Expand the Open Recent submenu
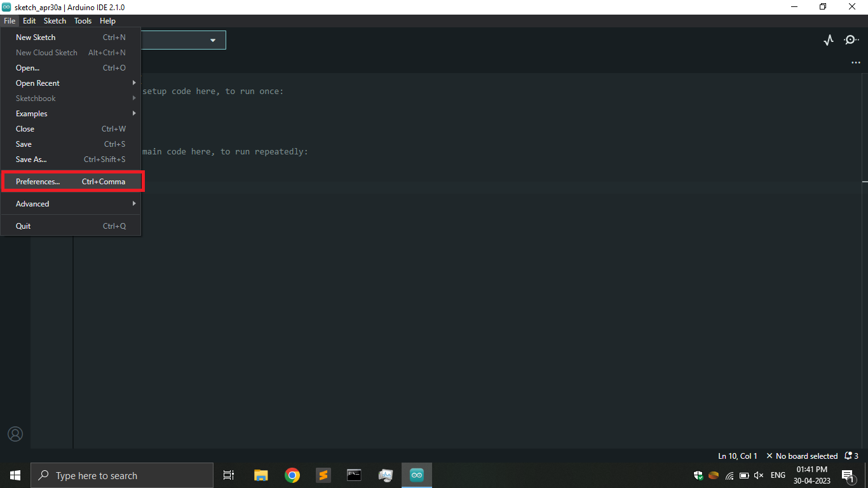The image size is (868, 488). pyautogui.click(x=37, y=83)
